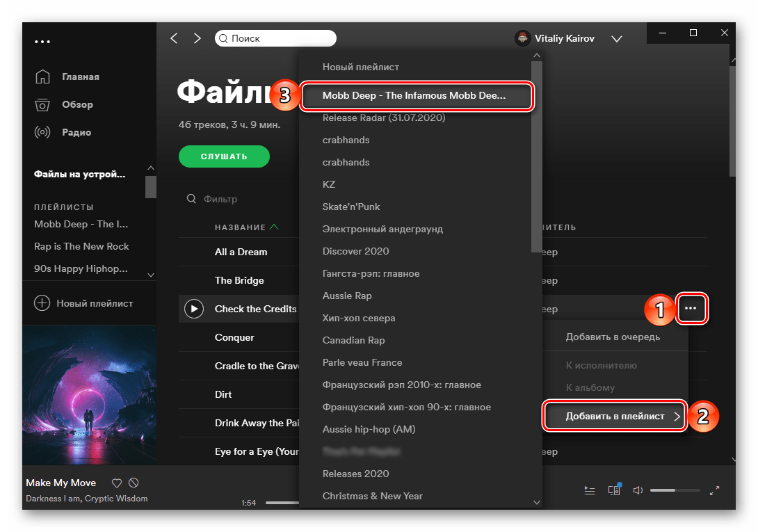758x532 pixels.
Task: Create playlist via sidebar Новый плейлист button
Action: (x=83, y=303)
